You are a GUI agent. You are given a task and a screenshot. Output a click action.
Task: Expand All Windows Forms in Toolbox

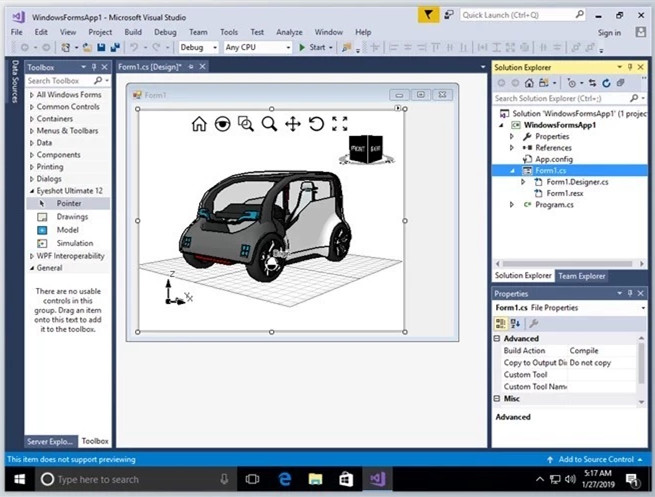(32, 95)
